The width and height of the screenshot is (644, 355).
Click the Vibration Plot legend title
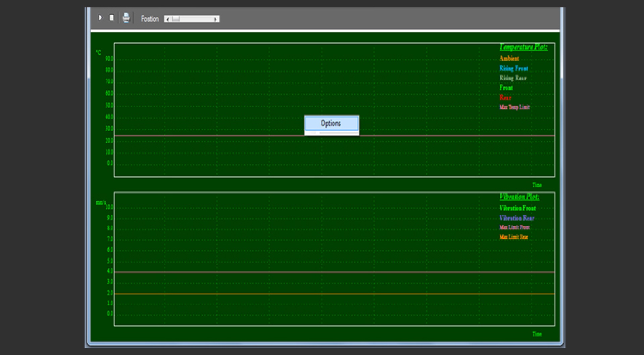click(x=519, y=197)
